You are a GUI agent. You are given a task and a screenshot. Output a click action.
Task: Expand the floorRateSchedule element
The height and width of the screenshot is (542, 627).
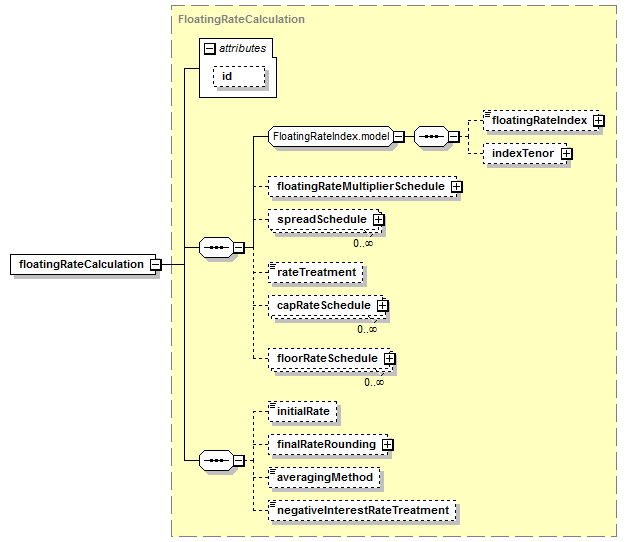(x=389, y=358)
